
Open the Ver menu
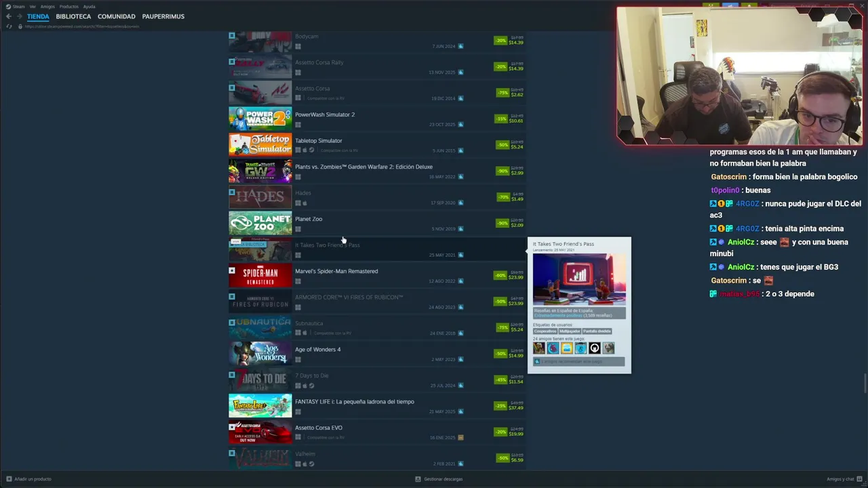[x=33, y=6]
